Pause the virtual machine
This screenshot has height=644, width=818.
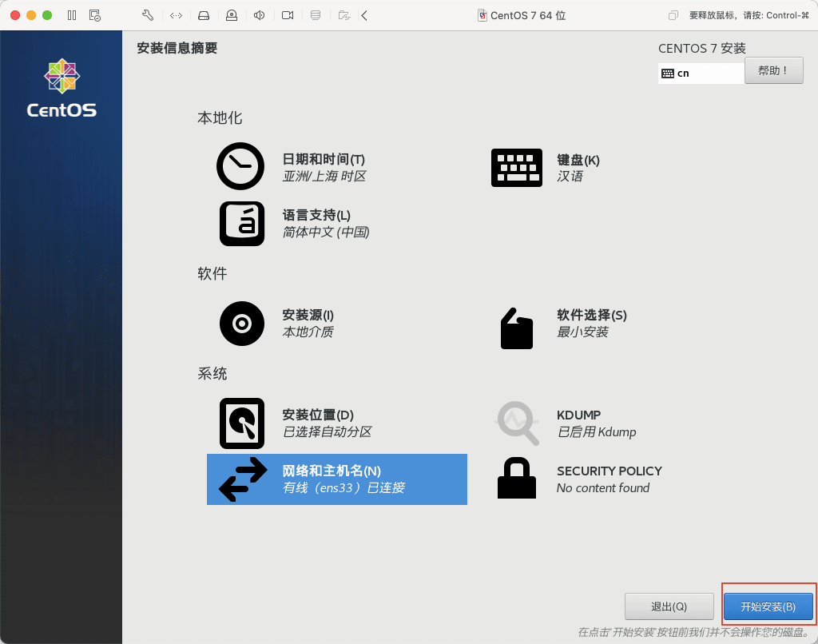[72, 15]
